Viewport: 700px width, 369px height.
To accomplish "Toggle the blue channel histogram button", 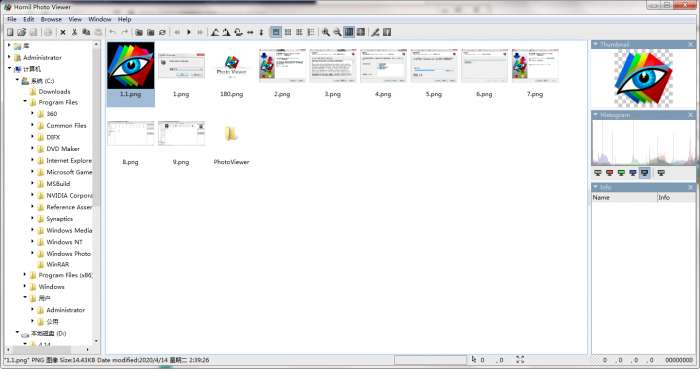I will coord(633,173).
